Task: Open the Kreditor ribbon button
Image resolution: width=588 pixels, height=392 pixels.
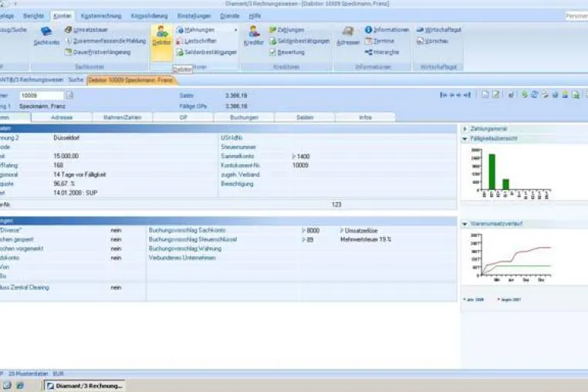Action: point(254,35)
